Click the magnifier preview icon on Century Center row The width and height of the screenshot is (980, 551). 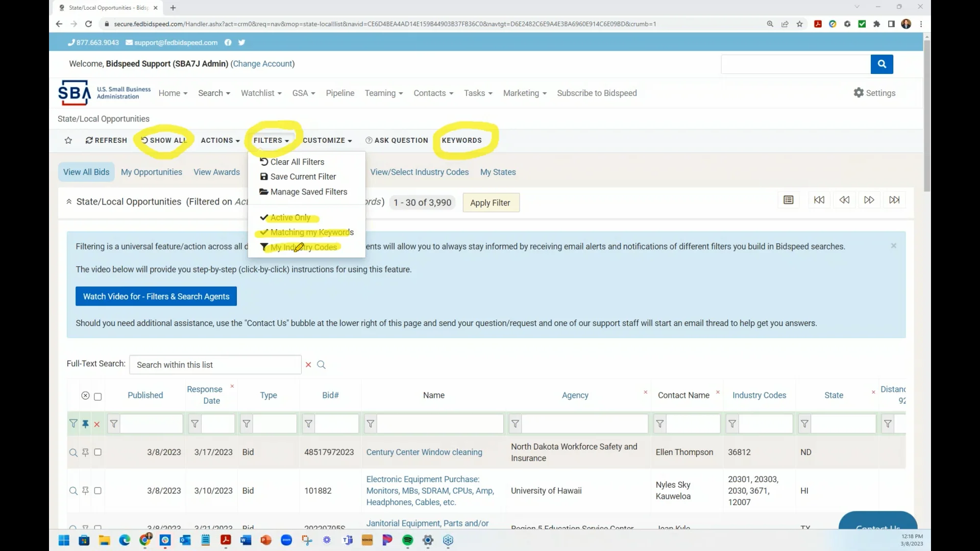pyautogui.click(x=72, y=452)
